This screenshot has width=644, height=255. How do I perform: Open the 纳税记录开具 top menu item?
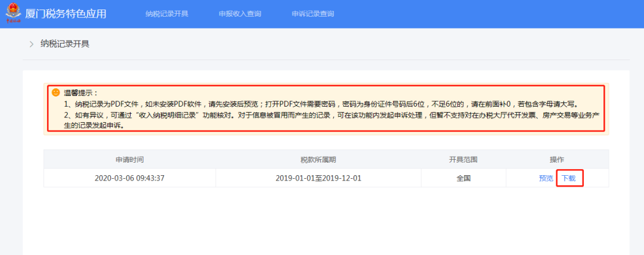coord(167,14)
